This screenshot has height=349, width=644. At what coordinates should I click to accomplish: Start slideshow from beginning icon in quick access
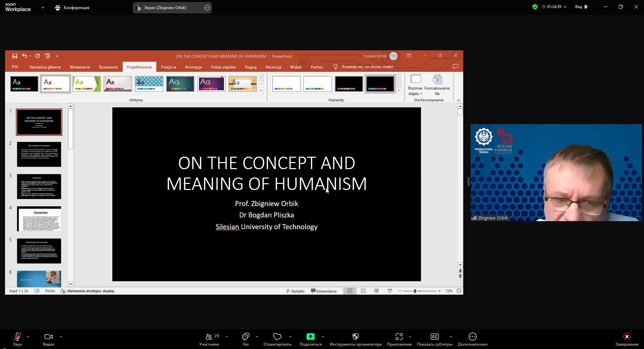pyautogui.click(x=47, y=56)
